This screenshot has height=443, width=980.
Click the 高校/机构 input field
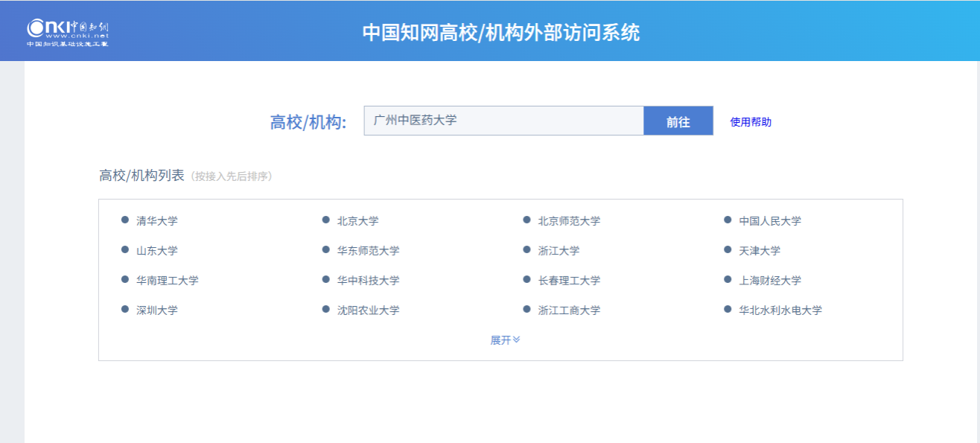tap(503, 121)
